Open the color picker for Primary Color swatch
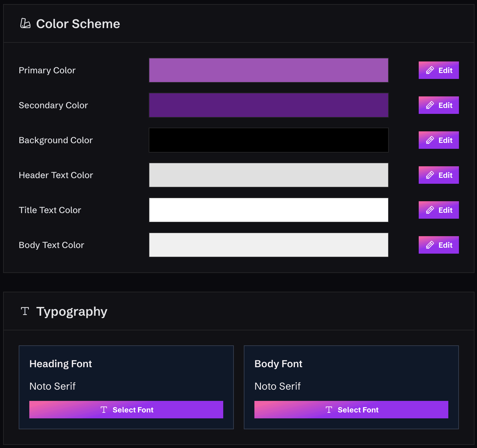 [x=268, y=70]
